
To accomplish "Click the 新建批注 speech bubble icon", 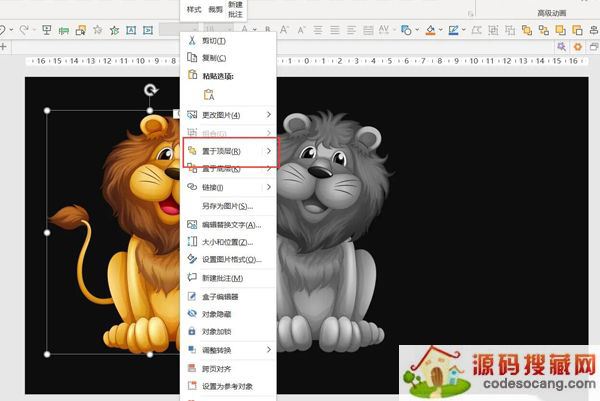I will click(193, 277).
